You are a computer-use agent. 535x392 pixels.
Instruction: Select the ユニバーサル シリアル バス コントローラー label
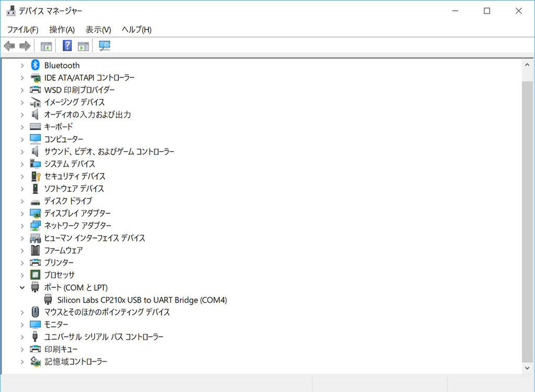pos(104,337)
